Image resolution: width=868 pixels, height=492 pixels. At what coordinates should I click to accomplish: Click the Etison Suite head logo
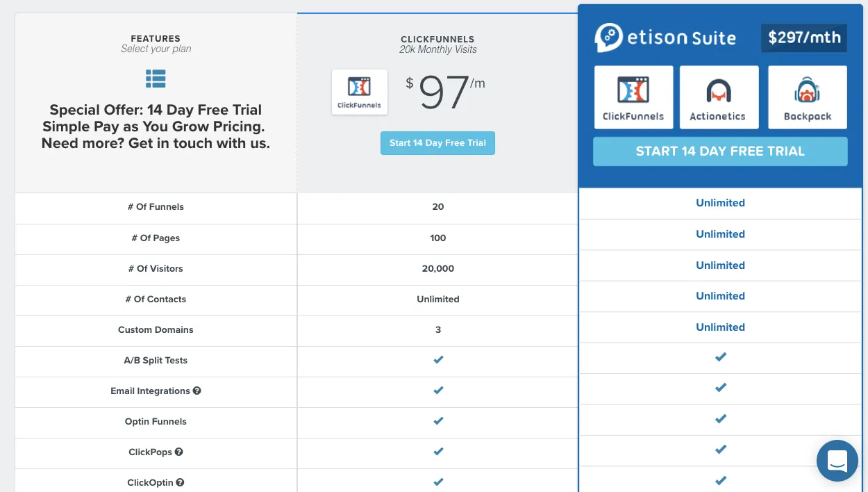608,38
